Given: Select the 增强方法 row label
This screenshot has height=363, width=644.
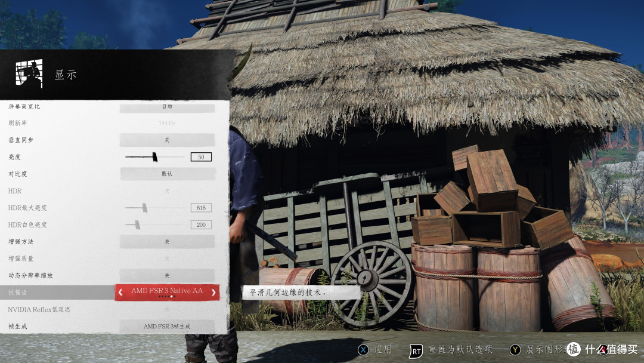Looking at the screenshot, I should pos(21,242).
